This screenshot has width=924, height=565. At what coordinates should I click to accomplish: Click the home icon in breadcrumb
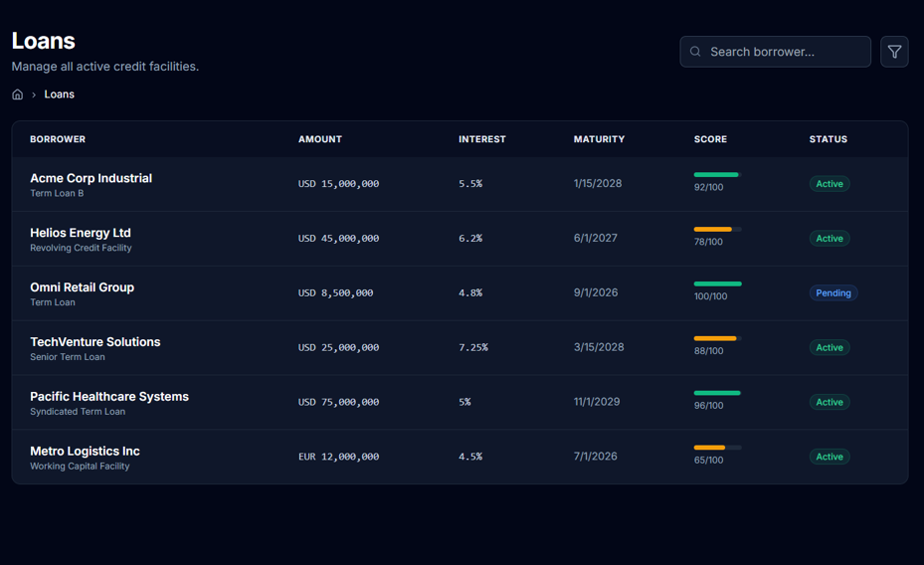tap(18, 94)
